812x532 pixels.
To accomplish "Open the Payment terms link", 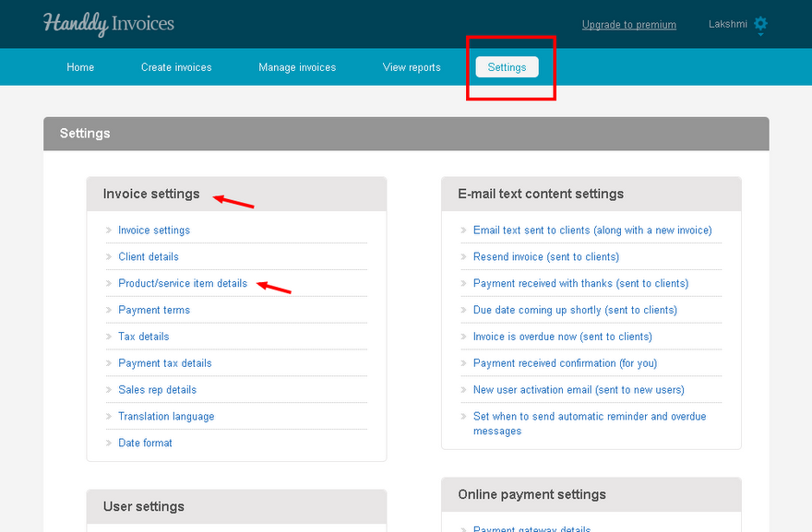I will click(154, 310).
